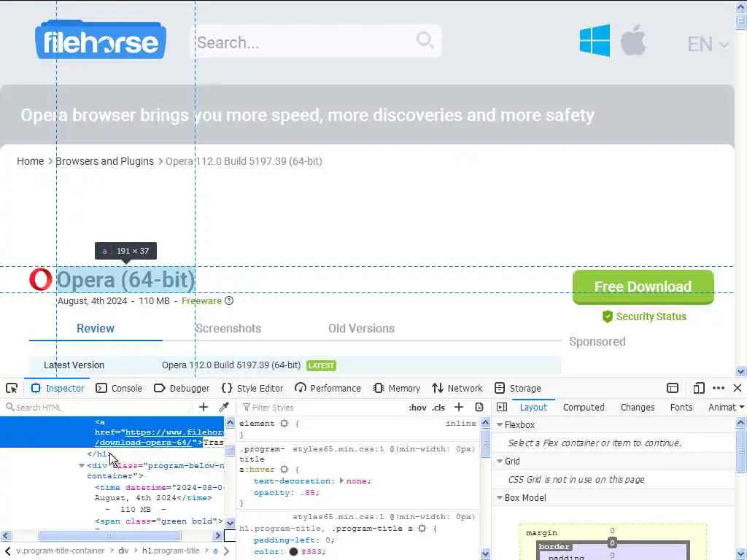The image size is (747, 560).
Task: Open sidebar tabs overflow dropdown arrow
Action: pyautogui.click(x=741, y=407)
